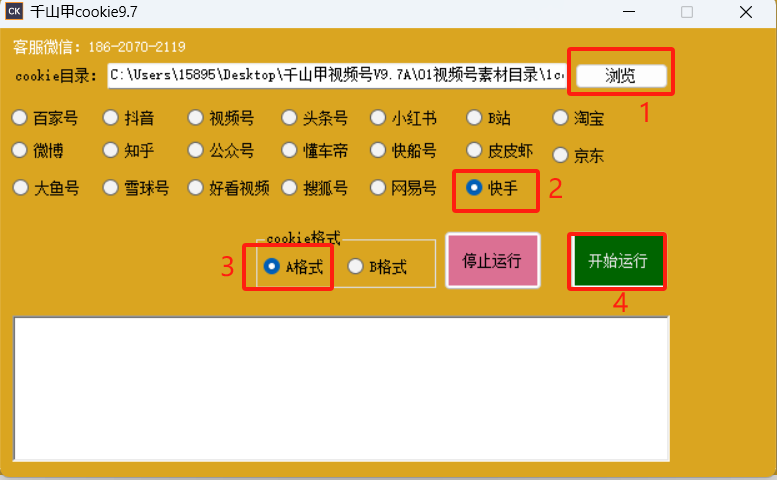Choose the B站 radio button

coord(475,118)
